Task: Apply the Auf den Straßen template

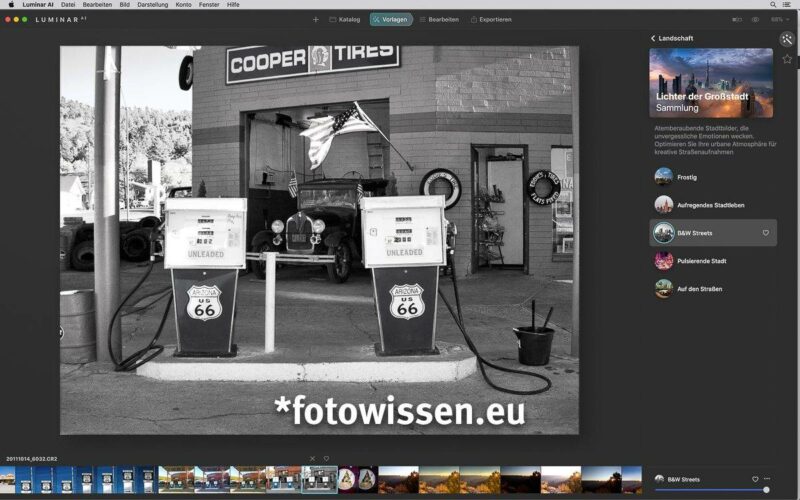Action: 713,289
